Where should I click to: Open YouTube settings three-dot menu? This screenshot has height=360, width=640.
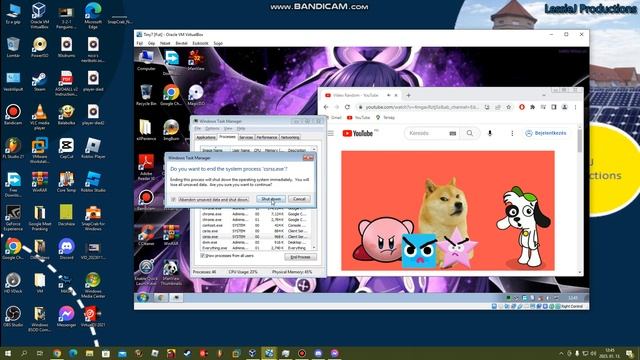pos(512,133)
